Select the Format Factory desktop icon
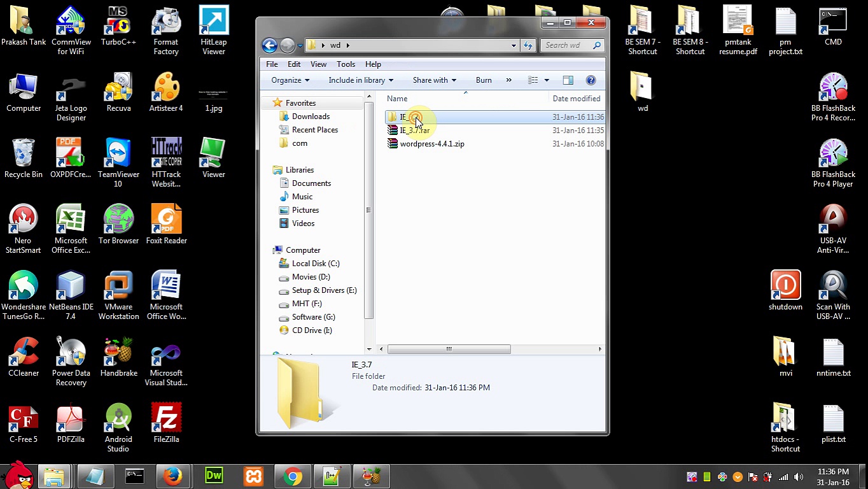Viewport: 868px width, 489px height. coord(166,31)
